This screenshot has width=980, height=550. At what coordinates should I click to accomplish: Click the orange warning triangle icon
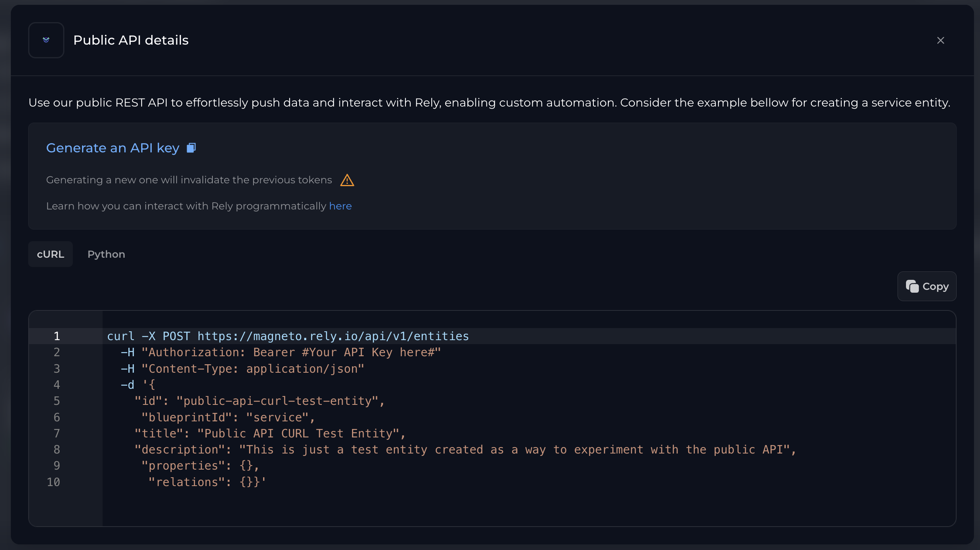coord(347,180)
